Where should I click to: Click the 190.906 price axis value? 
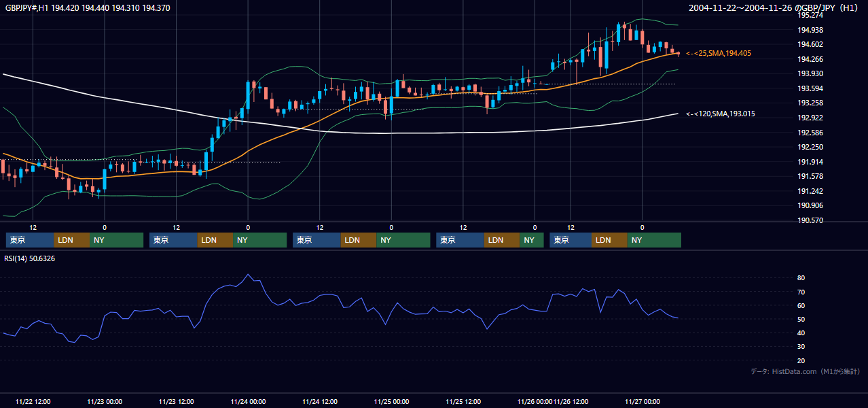click(x=811, y=205)
